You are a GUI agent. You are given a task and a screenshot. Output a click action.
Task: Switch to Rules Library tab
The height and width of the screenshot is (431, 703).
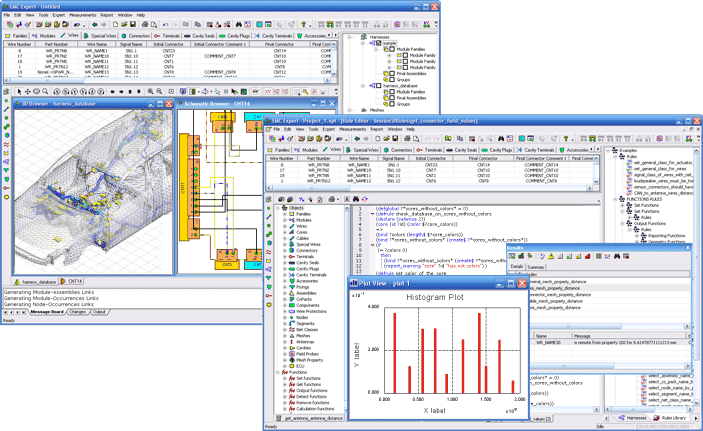coord(670,418)
